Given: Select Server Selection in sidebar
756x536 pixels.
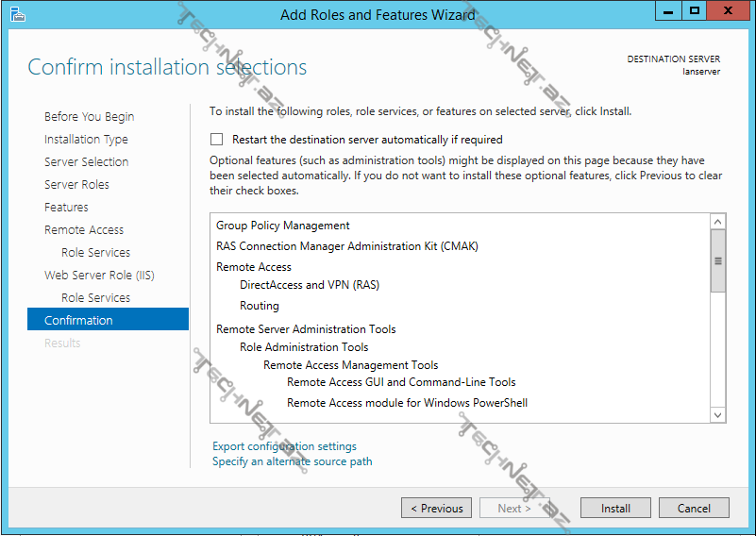Looking at the screenshot, I should 86,162.
